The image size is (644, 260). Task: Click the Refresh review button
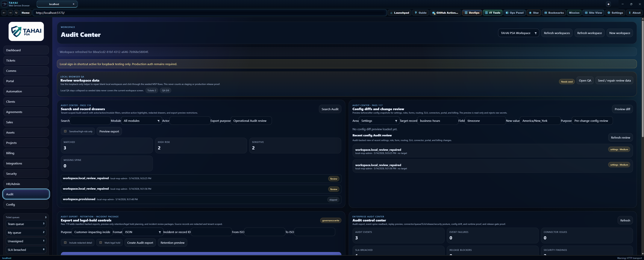(x=620, y=138)
